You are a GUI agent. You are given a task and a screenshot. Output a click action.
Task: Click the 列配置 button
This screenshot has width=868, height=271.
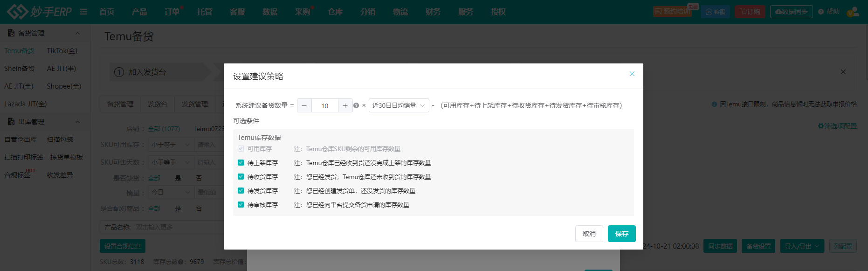coord(843,246)
